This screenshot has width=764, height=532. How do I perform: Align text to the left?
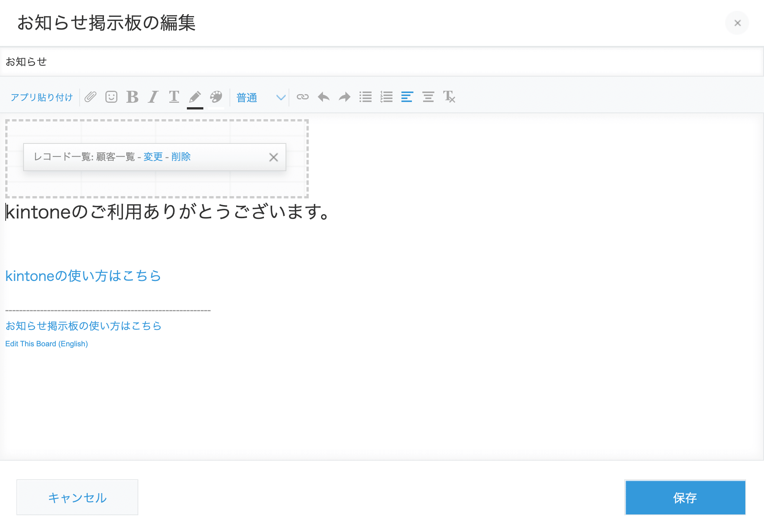407,97
